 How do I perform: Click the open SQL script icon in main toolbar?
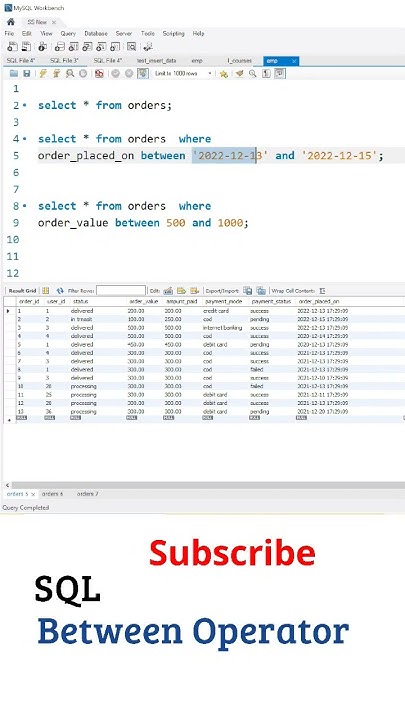pyautogui.click(x=27, y=46)
